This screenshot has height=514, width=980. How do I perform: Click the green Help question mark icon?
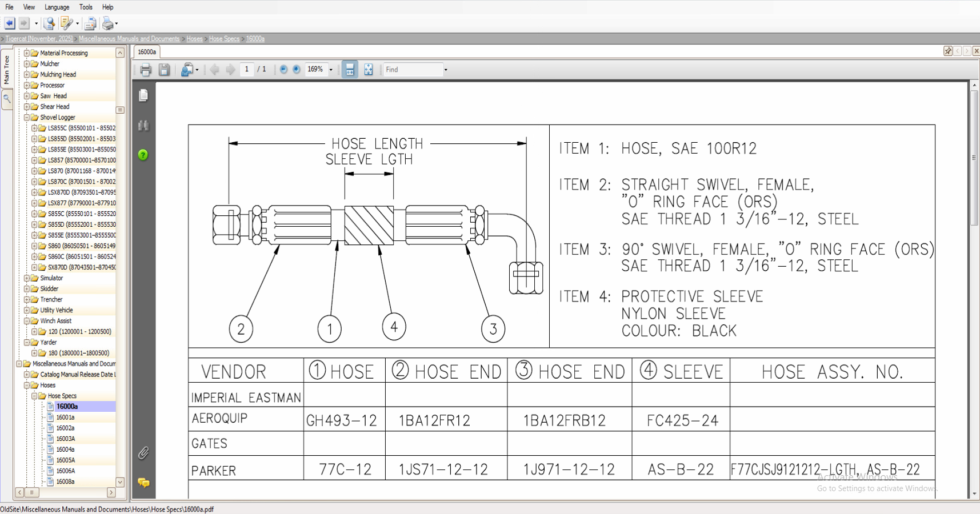(143, 155)
